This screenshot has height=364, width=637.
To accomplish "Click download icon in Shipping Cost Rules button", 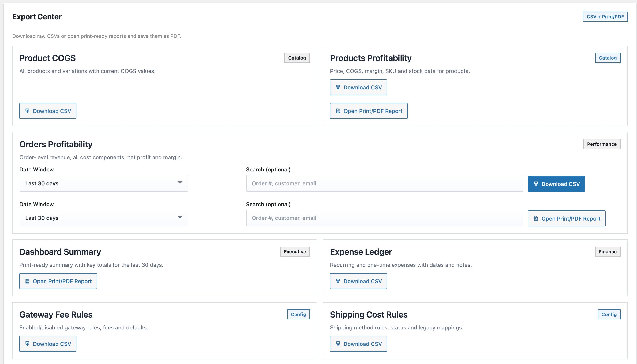I will tap(338, 344).
